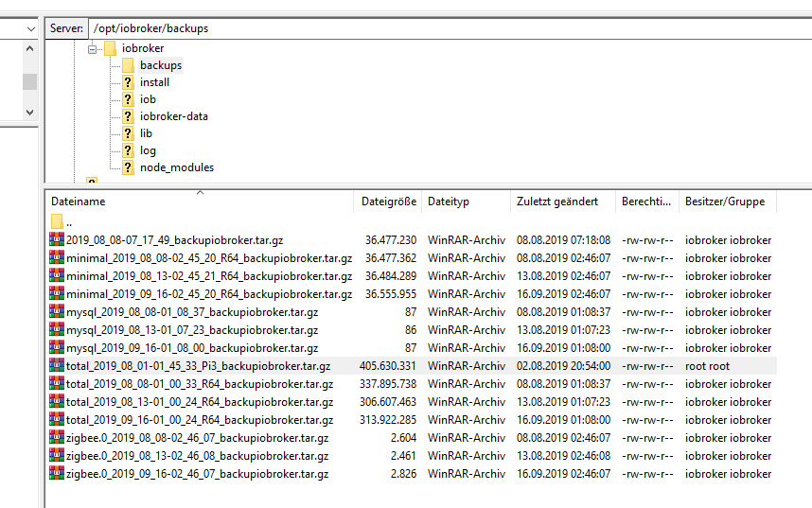Screen dimensions: 812x508
Task: Collapse the iobroker folder tree node
Action: [92, 49]
